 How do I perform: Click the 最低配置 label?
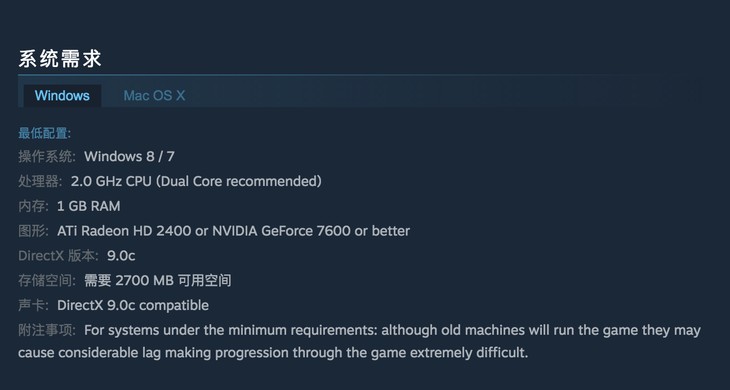point(44,134)
